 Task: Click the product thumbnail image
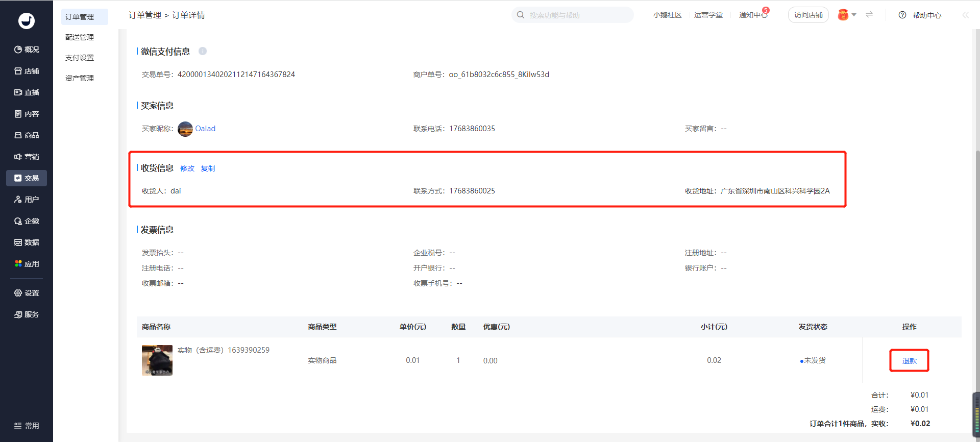157,360
